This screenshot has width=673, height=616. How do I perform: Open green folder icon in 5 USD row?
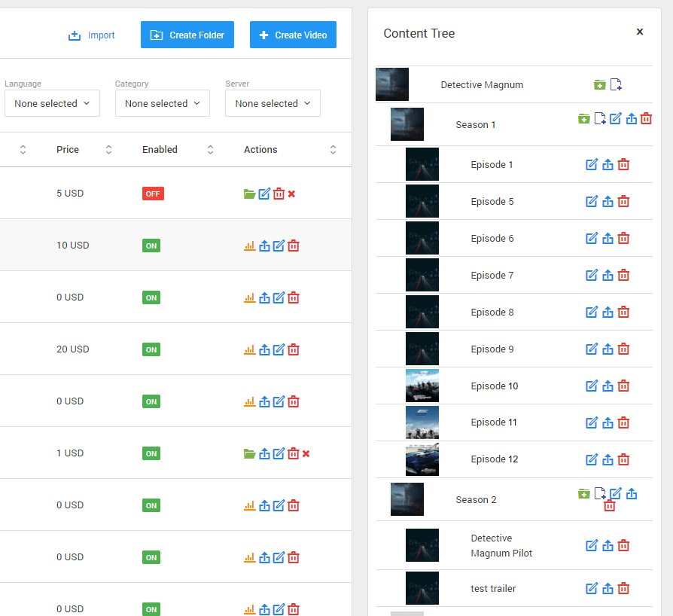pos(250,194)
